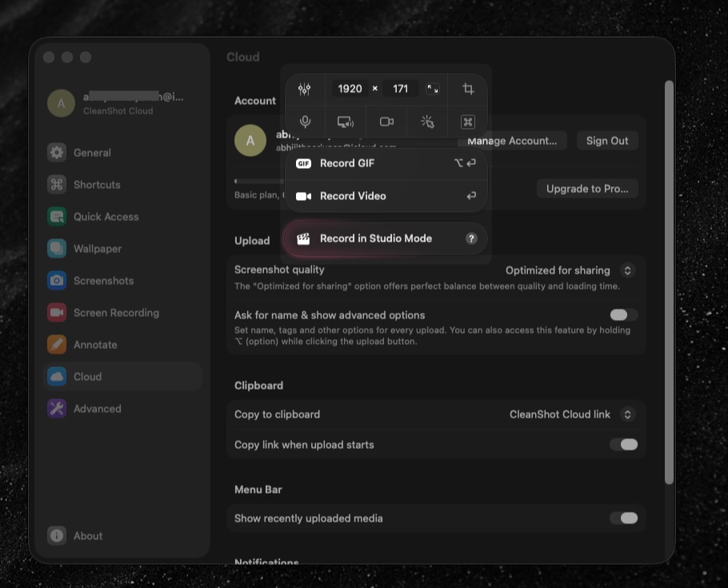The height and width of the screenshot is (588, 728).
Task: Click Upgrade to Pro button
Action: (x=587, y=189)
